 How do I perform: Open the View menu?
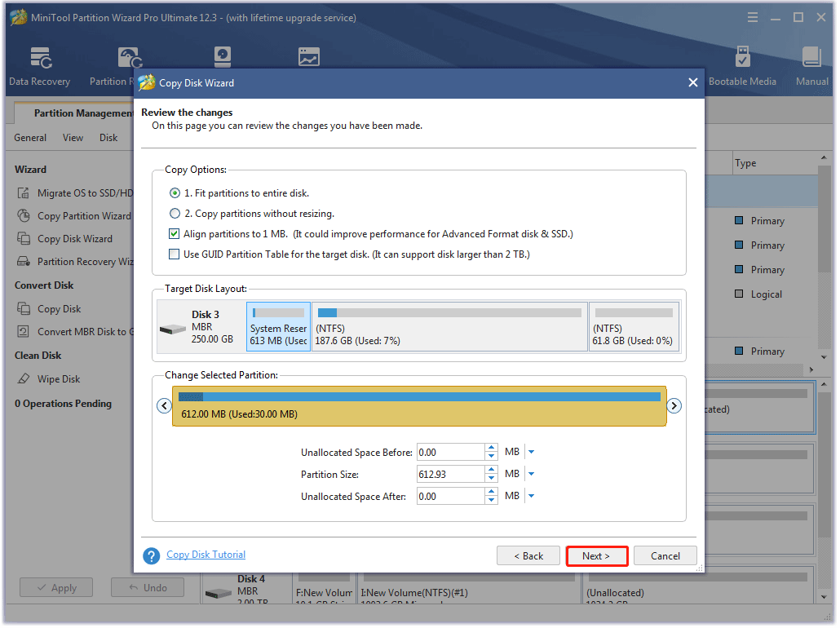coord(73,138)
